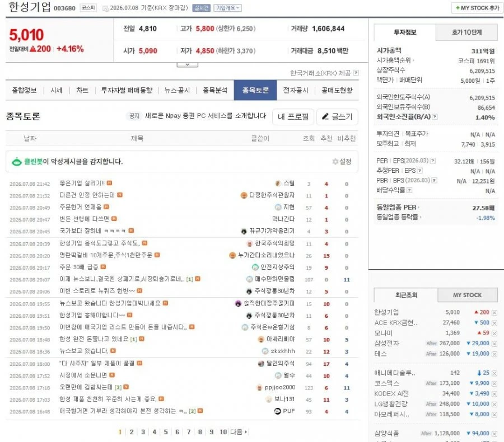Open post 시장에서 소문나면
This screenshot has height=442, width=504.
(83, 375)
